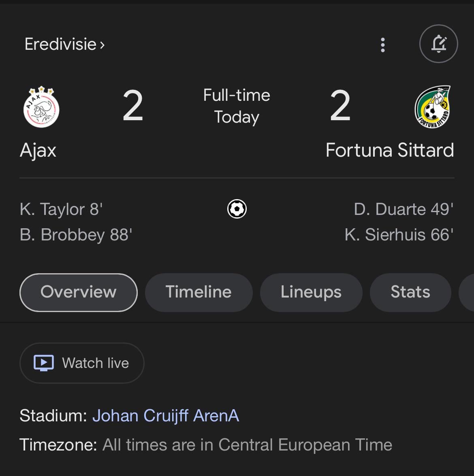Tap the Ajax club crest
Screen dimensions: 474x476
[x=41, y=107]
